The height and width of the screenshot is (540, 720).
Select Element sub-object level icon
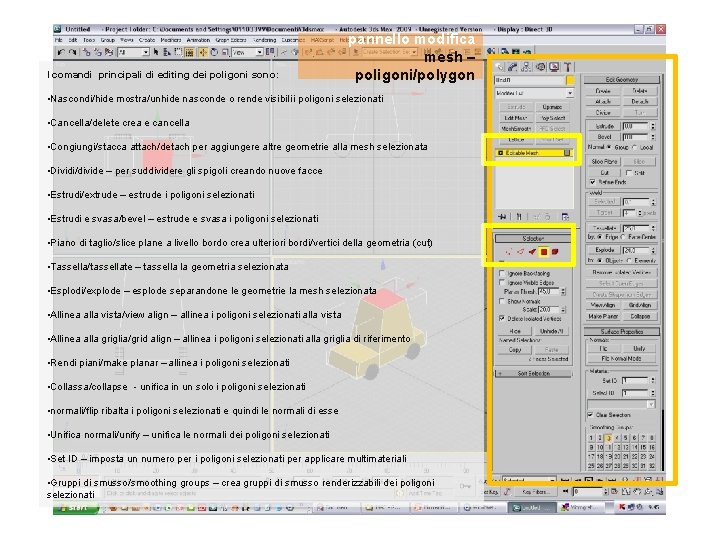555,252
